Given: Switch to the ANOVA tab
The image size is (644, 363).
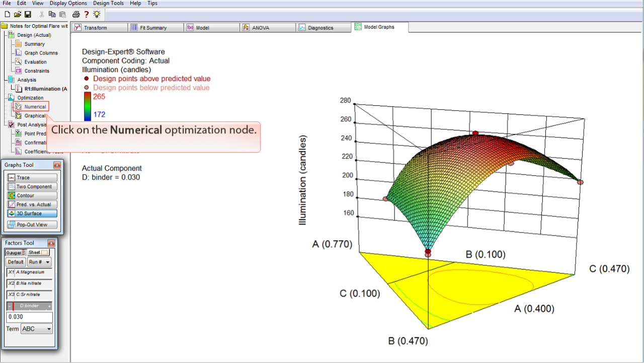Looking at the screenshot, I should 267,28.
